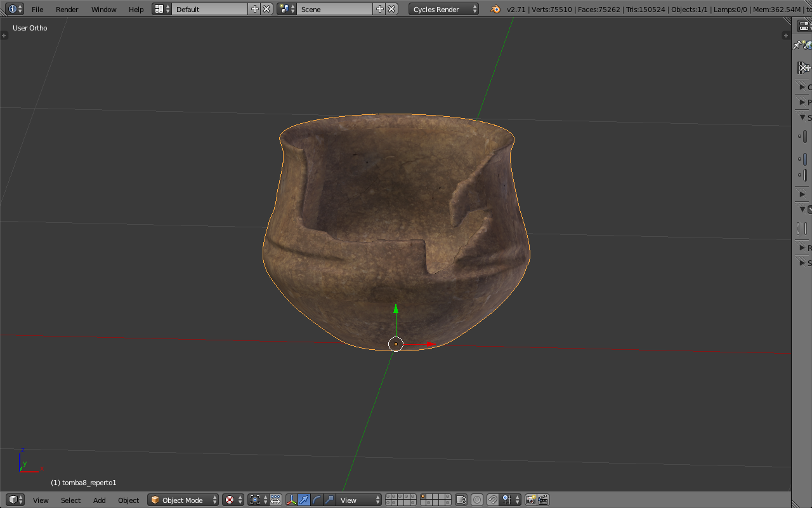Expand the viewport region split corner at top left

[4, 36]
